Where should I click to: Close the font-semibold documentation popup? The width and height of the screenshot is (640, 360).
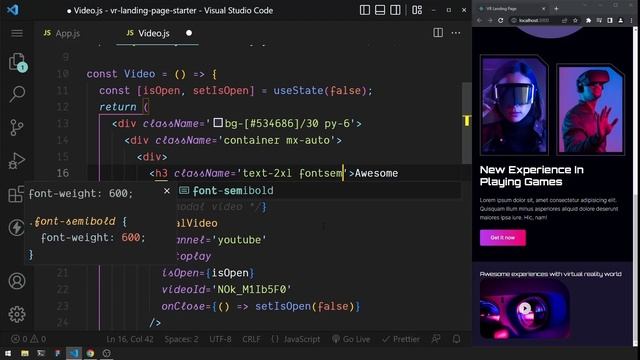click(167, 191)
